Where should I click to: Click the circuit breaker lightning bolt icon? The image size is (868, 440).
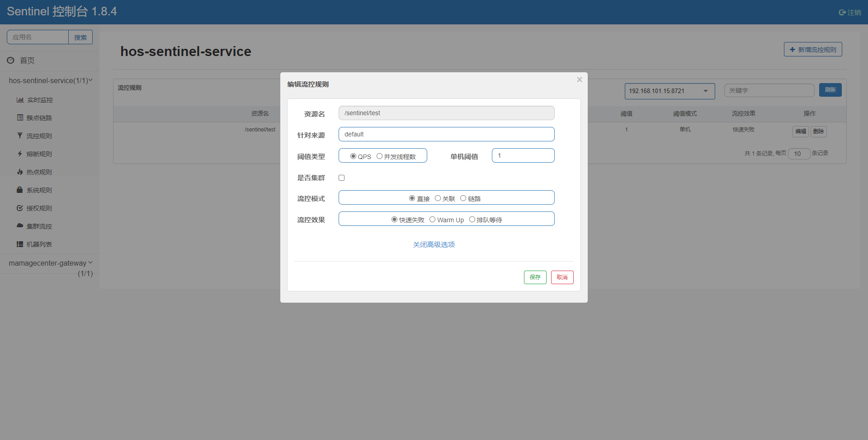tap(20, 154)
